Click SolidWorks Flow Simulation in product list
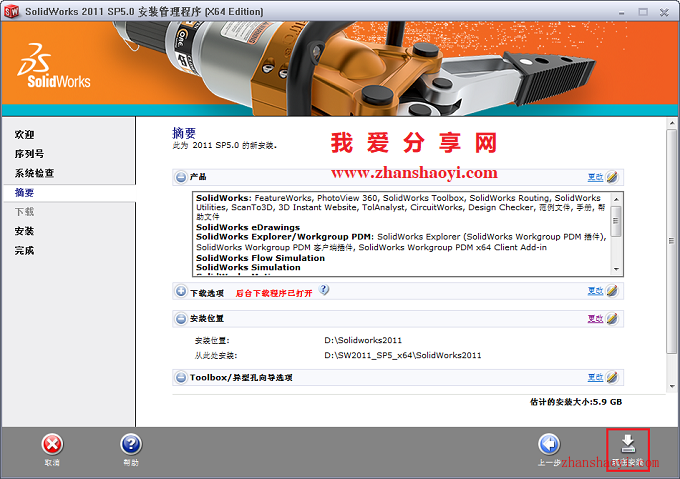The height and width of the screenshot is (479, 680). pos(260,258)
